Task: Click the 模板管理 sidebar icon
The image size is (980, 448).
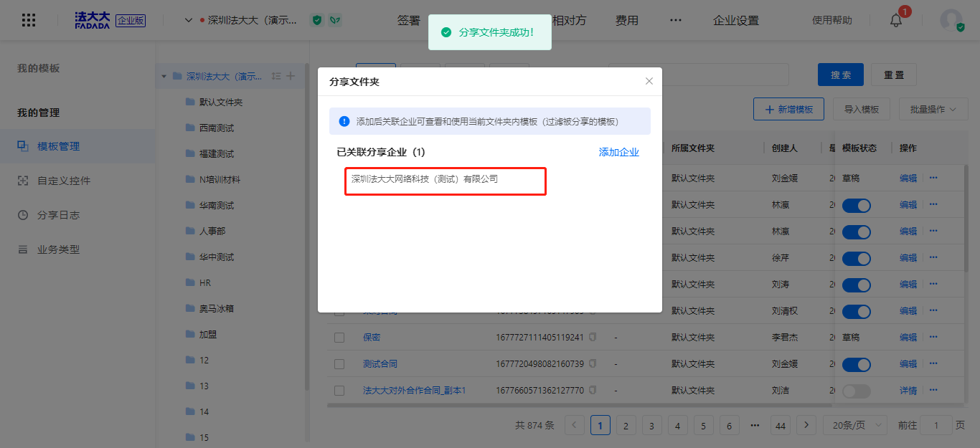Action: click(23, 146)
